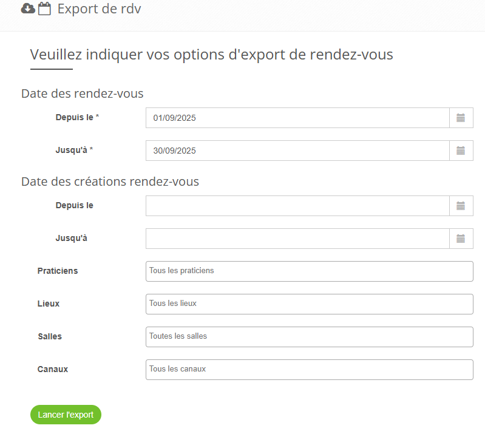
Task: Open calendar picker for creation Jusqu'à date
Action: (461, 239)
